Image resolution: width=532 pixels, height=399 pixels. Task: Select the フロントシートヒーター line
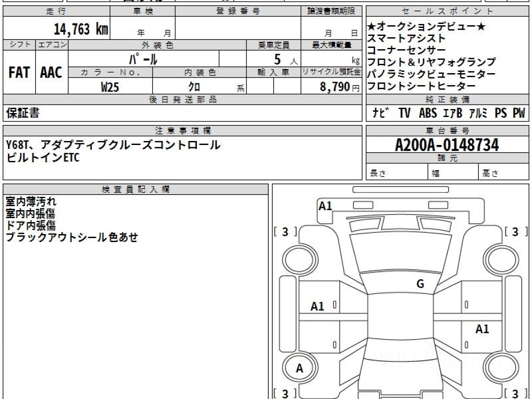(x=421, y=86)
